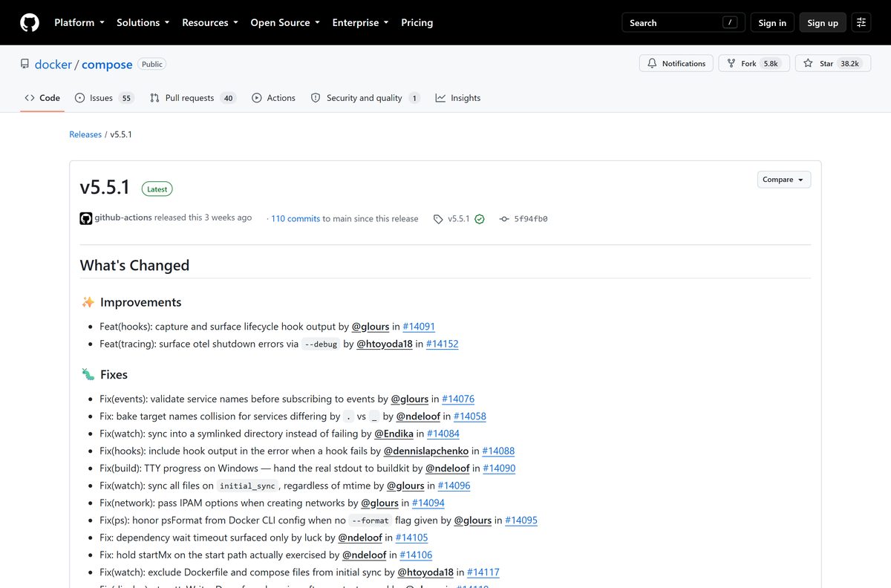Open pull request #14058
Viewport: 891px width, 588px height.
(x=470, y=416)
